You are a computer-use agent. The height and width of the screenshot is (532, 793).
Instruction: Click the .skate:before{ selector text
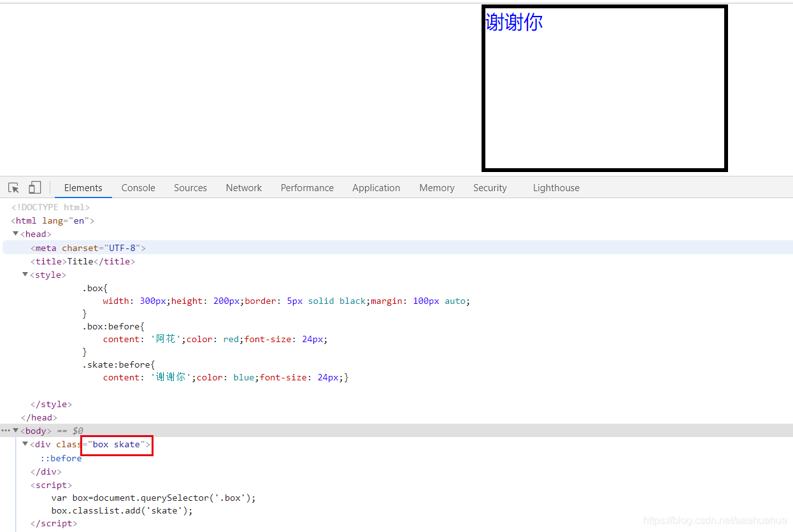click(x=118, y=364)
